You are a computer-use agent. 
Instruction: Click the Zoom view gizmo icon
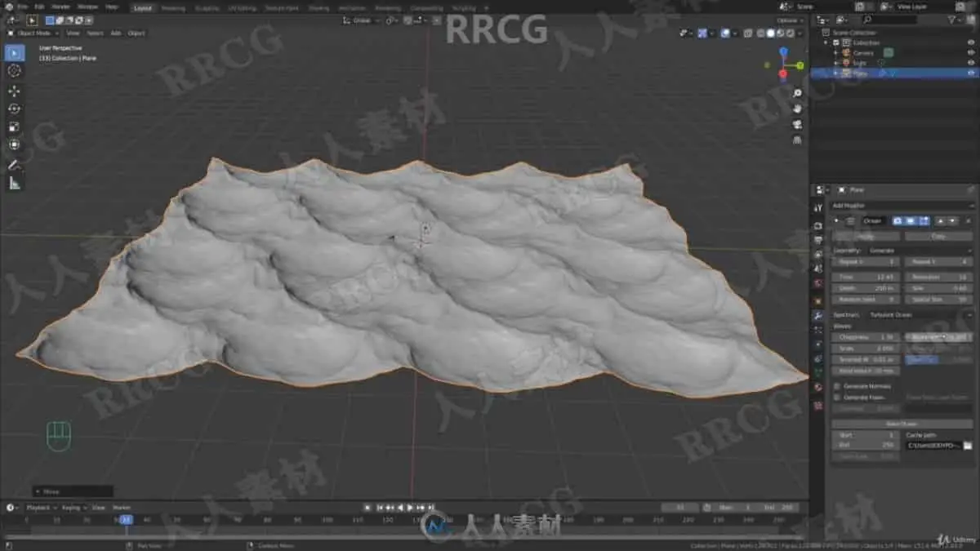click(x=797, y=93)
